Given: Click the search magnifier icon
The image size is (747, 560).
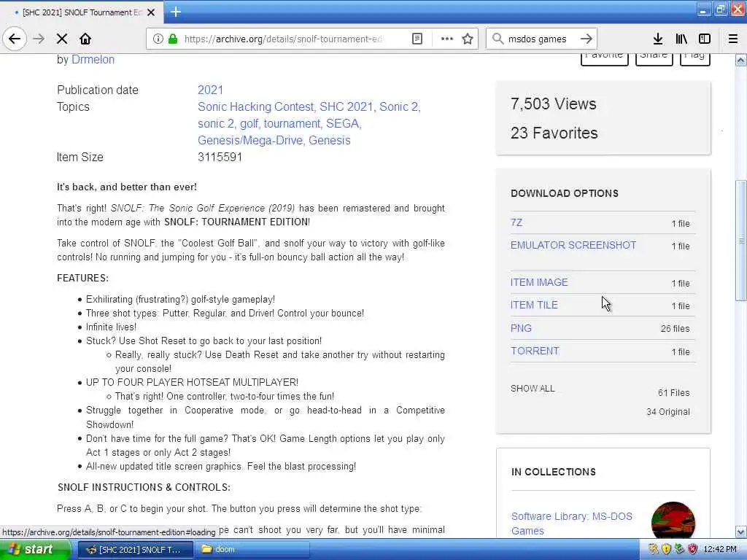Looking at the screenshot, I should 498,39.
